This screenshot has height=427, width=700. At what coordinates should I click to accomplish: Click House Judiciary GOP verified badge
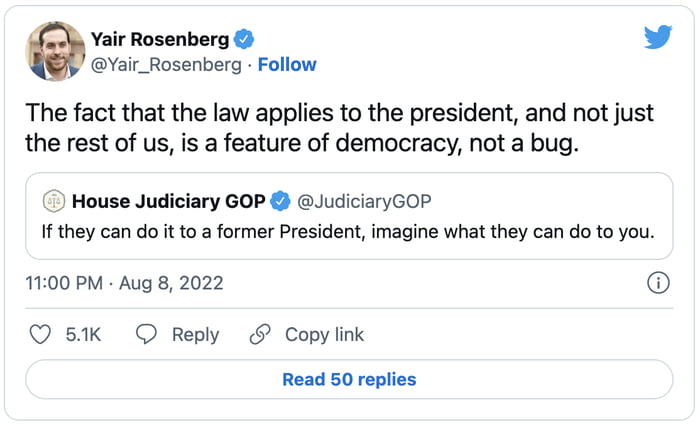coord(281,202)
